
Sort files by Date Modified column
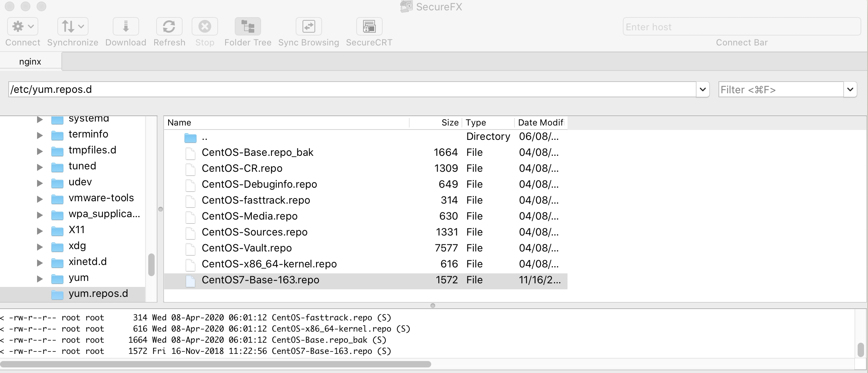pos(541,123)
